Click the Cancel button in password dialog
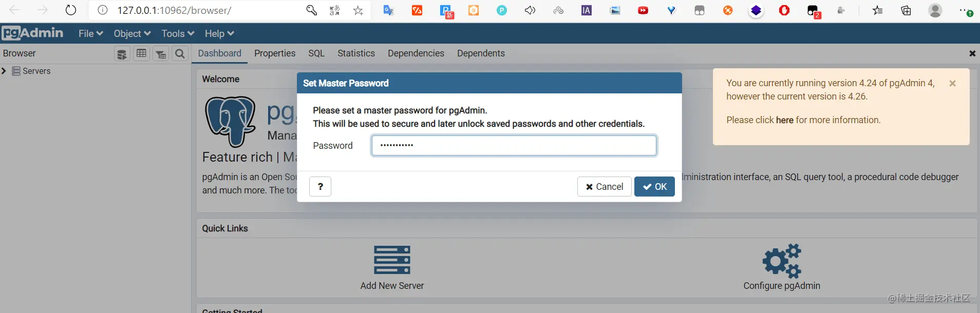980x313 pixels. 604,187
